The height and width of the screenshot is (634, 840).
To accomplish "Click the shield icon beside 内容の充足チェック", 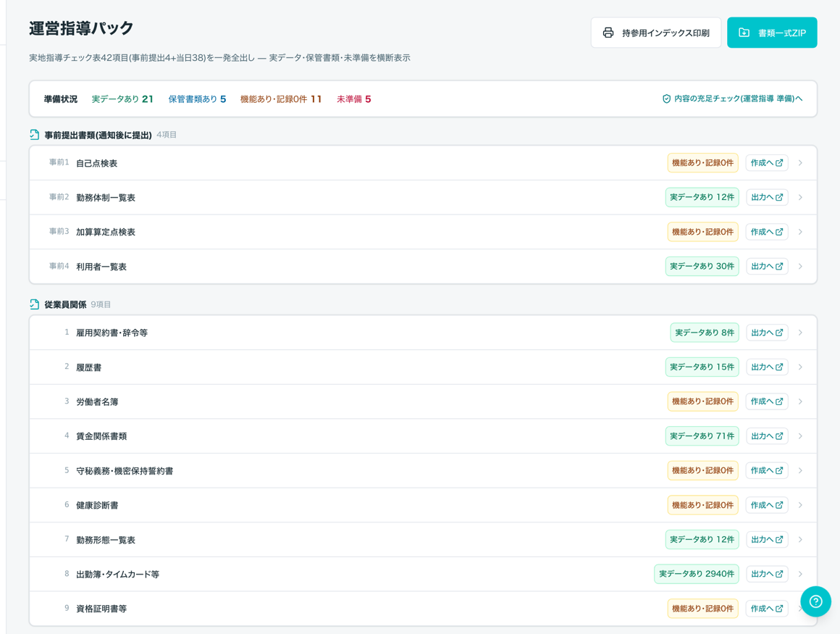I will point(666,99).
